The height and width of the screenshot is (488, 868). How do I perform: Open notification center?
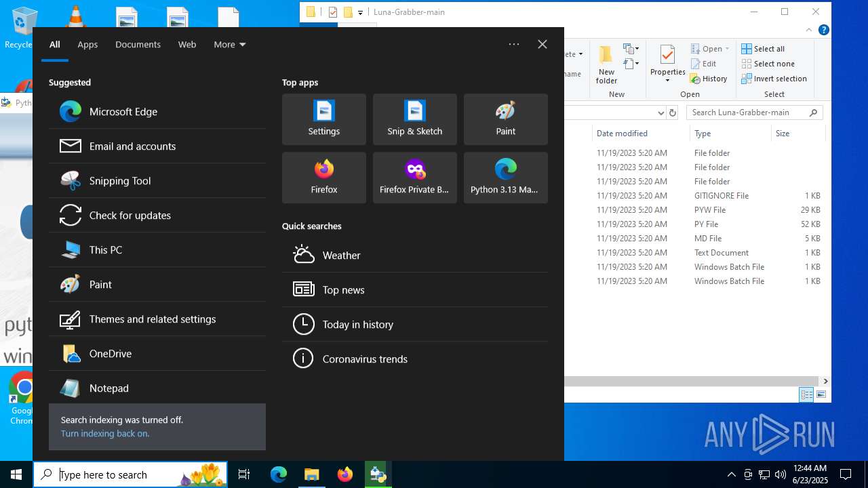[846, 474]
